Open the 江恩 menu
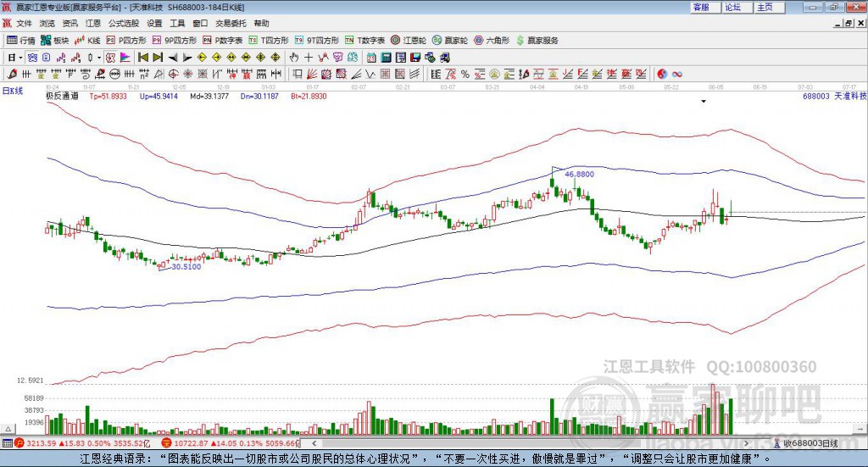This screenshot has width=868, height=467. click(93, 23)
